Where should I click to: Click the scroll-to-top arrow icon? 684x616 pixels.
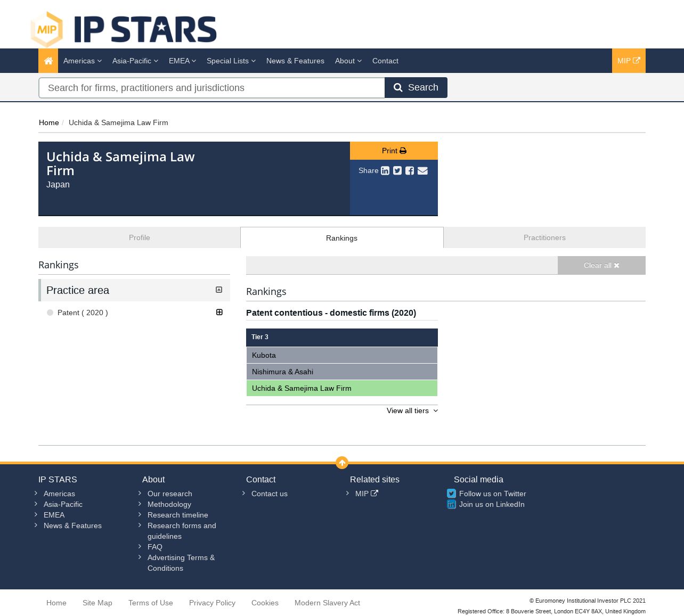click(x=342, y=463)
